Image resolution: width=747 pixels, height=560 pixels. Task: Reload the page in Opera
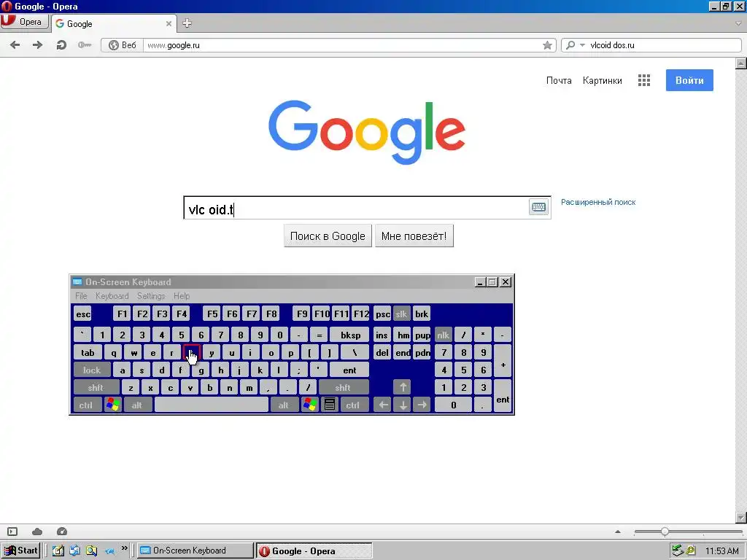click(x=61, y=45)
